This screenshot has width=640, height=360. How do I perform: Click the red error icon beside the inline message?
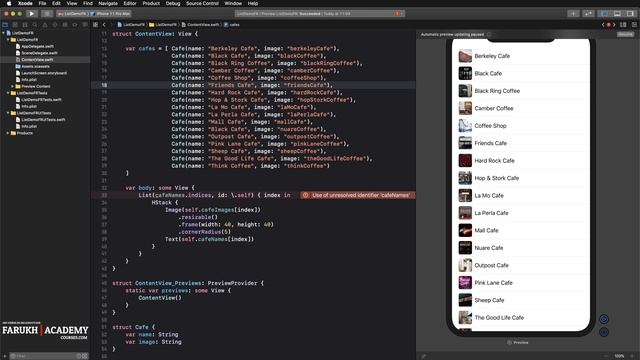pos(305,195)
